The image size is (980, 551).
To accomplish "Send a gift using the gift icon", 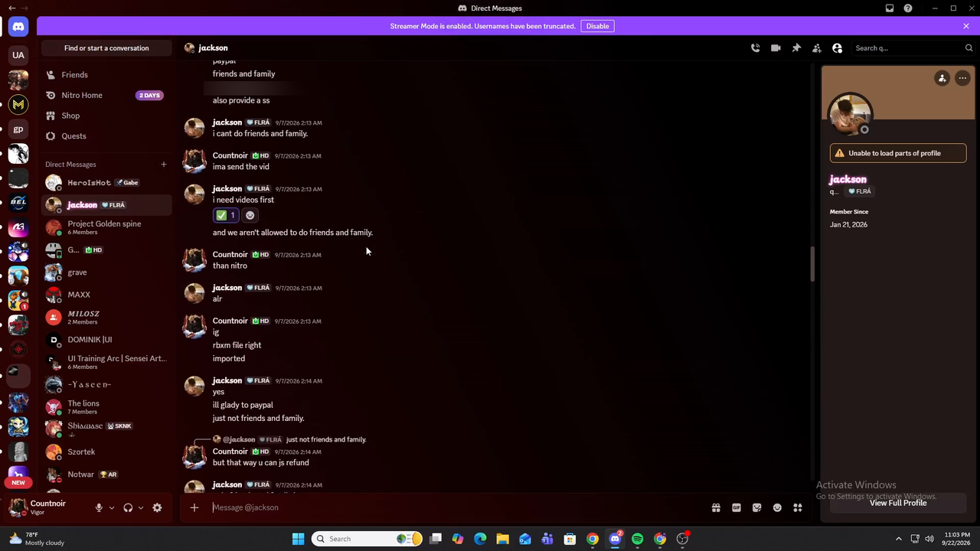I will tap(716, 507).
